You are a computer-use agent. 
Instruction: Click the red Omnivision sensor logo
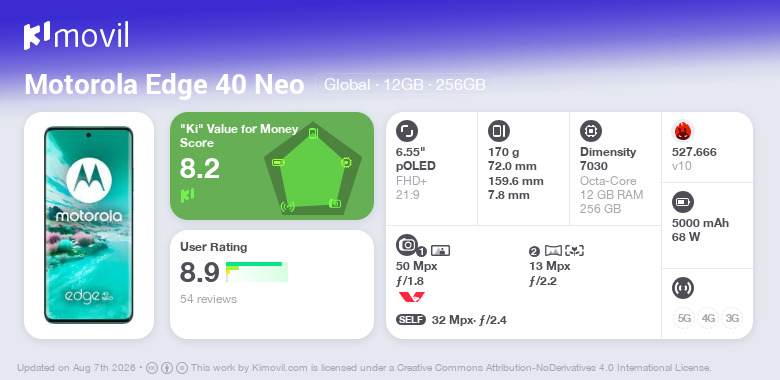pyautogui.click(x=411, y=297)
